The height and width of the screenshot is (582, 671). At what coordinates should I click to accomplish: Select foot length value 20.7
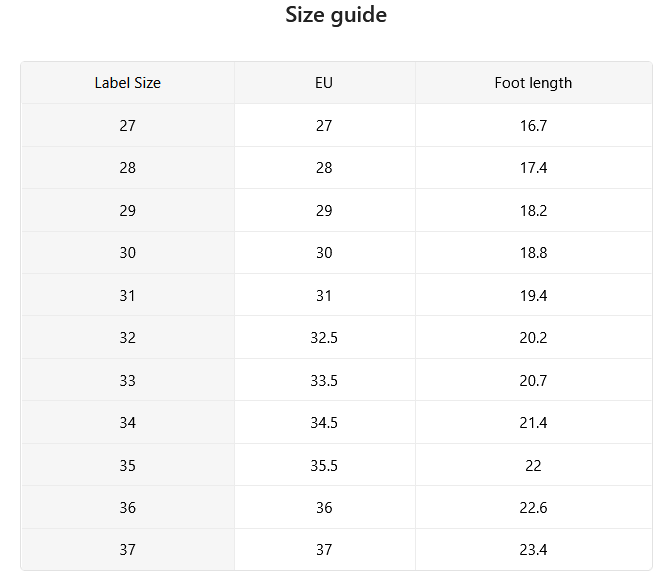(533, 380)
